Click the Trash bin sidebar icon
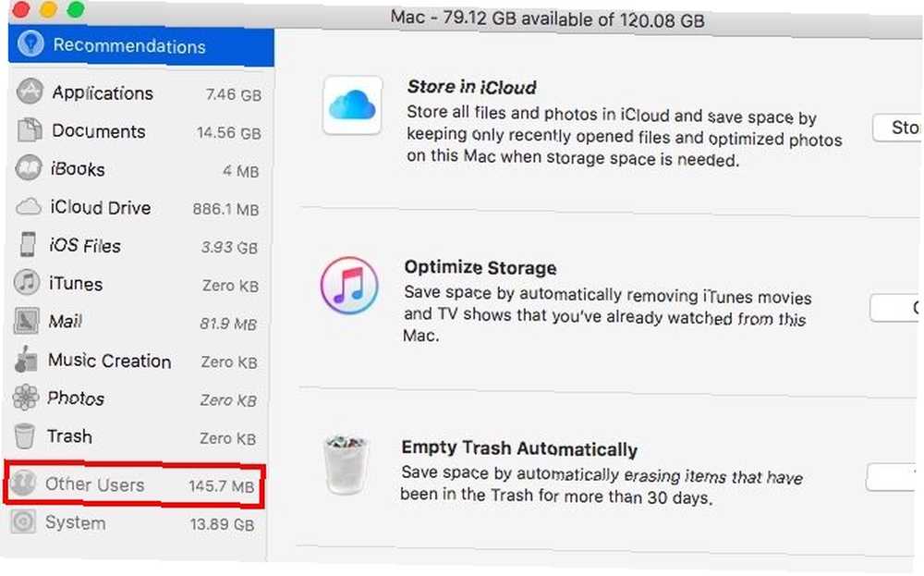This screenshot has height=576, width=924. point(25,436)
